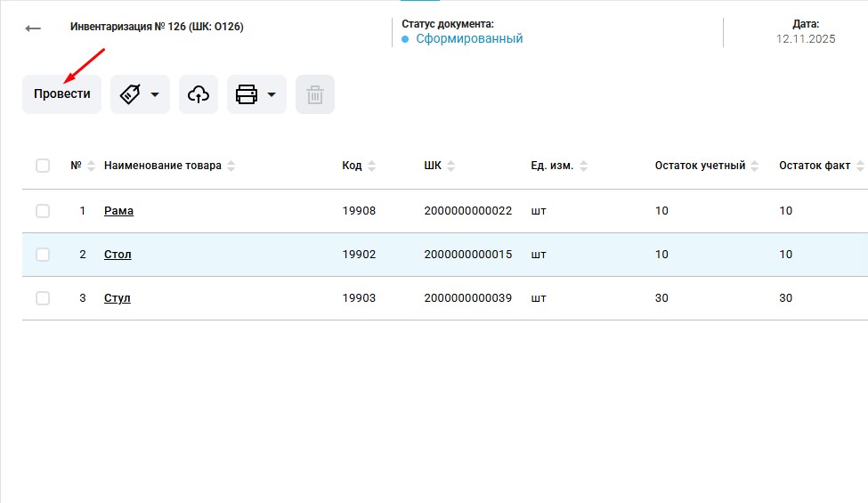The width and height of the screenshot is (868, 503).
Task: Click the cloud upload icon
Action: (199, 94)
